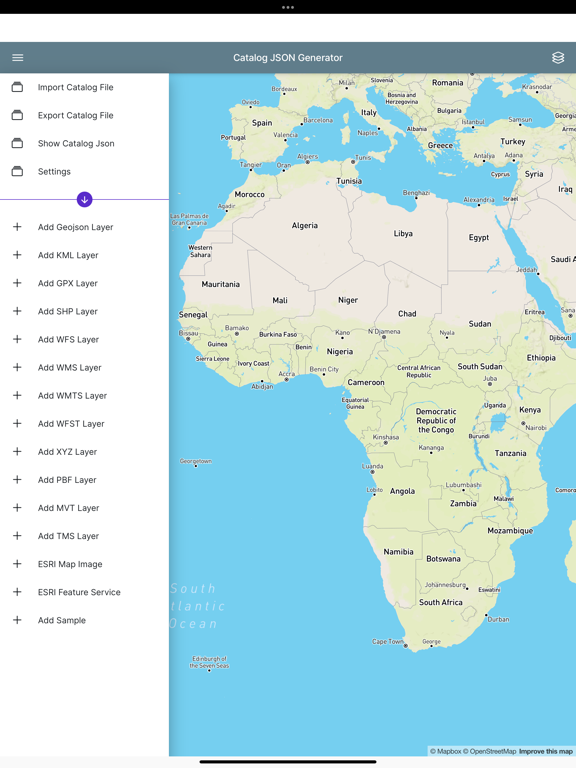Click the Export Catalog File icon
This screenshot has width=576, height=768.
17,115
